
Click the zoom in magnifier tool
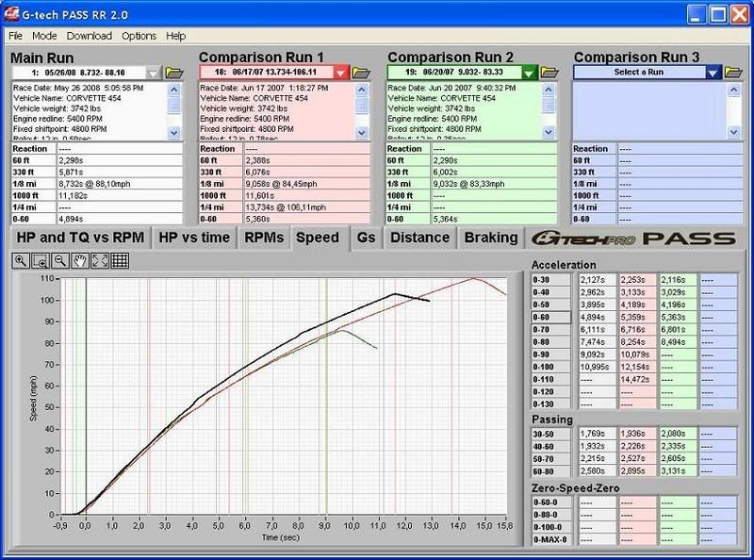(x=21, y=261)
